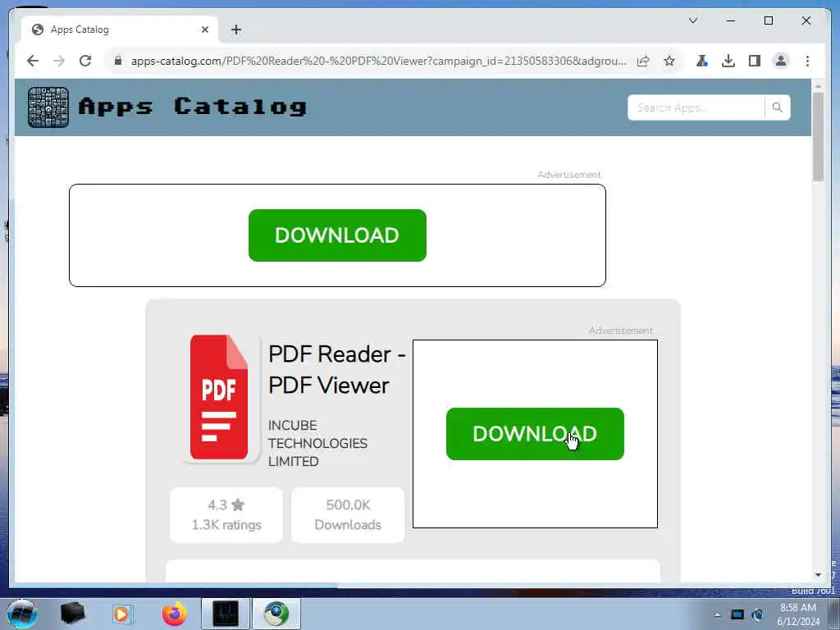Viewport: 840px width, 630px height.
Task: Click the tray monitor display icon
Action: (737, 615)
